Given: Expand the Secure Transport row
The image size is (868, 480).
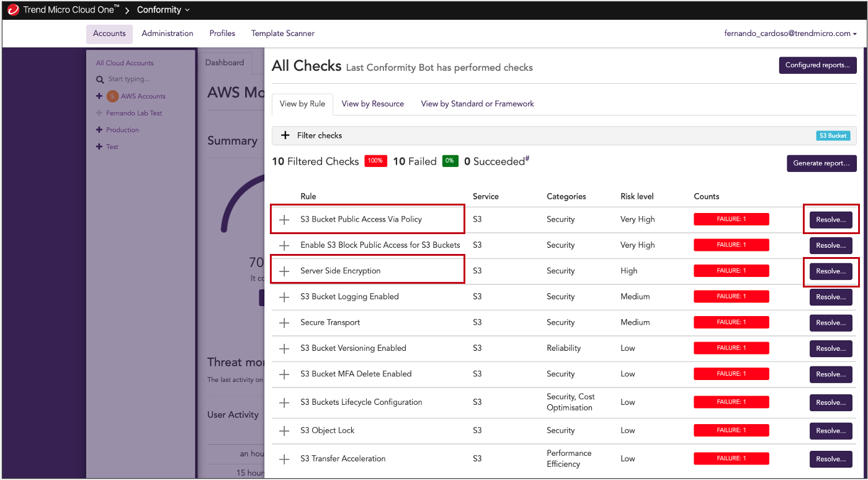Looking at the screenshot, I should 284,323.
